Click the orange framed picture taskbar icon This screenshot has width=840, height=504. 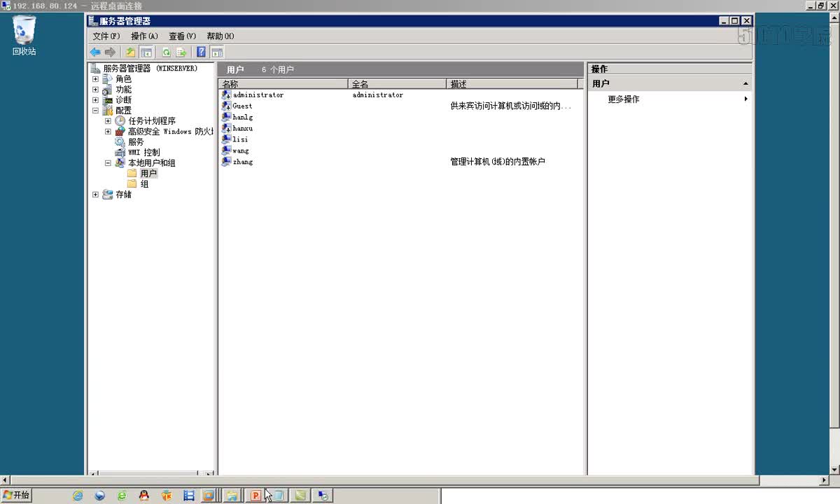coord(208,496)
